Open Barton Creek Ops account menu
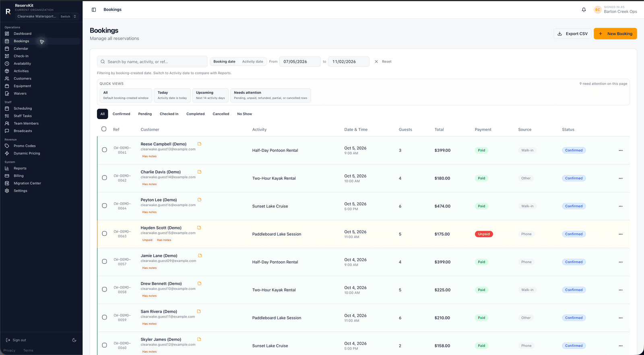The height and width of the screenshot is (355, 644). (615, 10)
